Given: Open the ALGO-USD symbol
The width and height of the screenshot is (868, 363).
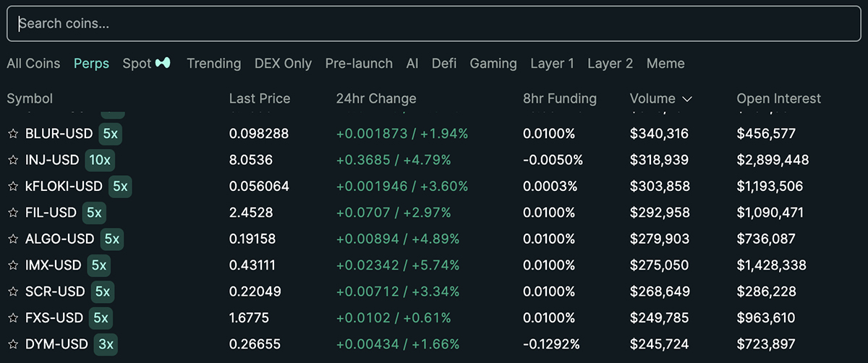Looking at the screenshot, I should click(59, 239).
